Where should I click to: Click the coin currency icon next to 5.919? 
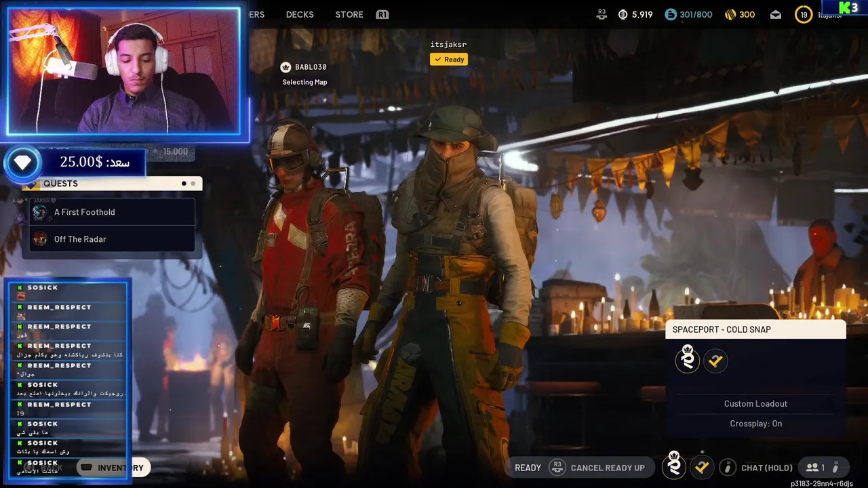tap(623, 14)
